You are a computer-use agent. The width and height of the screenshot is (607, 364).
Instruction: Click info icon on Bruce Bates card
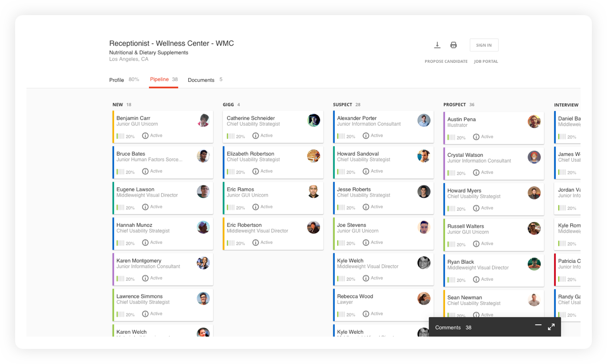tap(145, 171)
